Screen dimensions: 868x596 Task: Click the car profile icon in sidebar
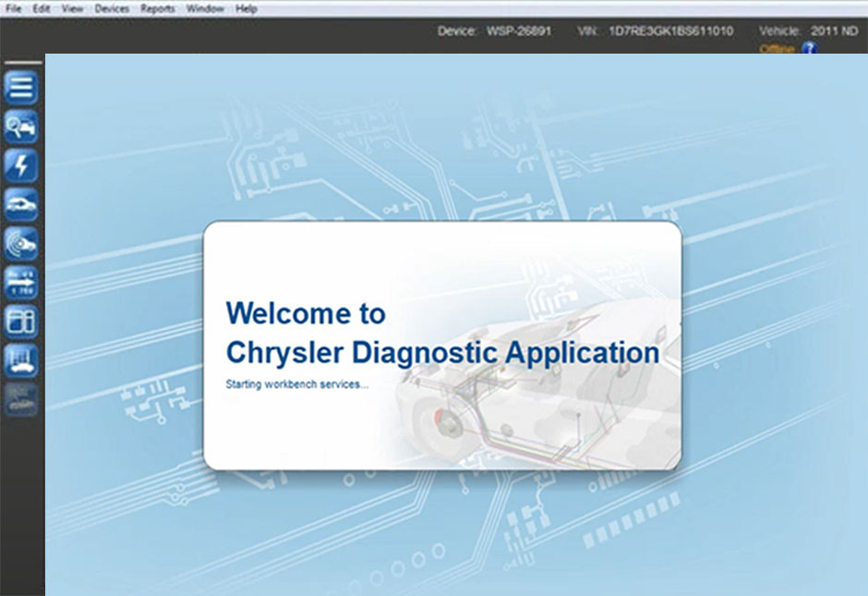(21, 205)
